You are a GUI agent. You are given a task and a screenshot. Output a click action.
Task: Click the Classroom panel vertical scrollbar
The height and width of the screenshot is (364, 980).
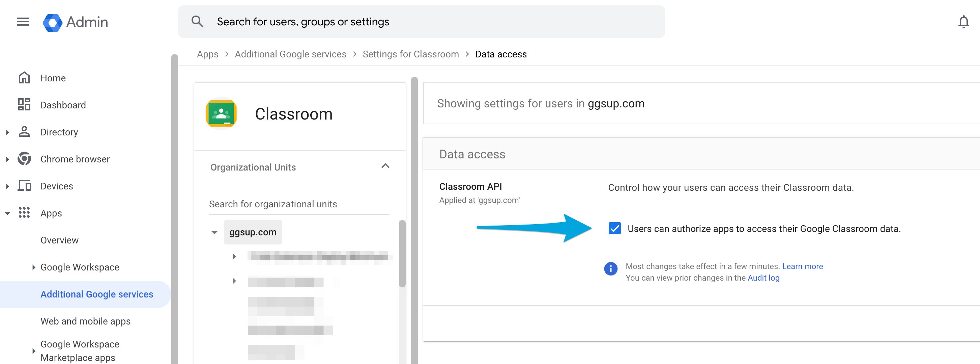[415, 221]
